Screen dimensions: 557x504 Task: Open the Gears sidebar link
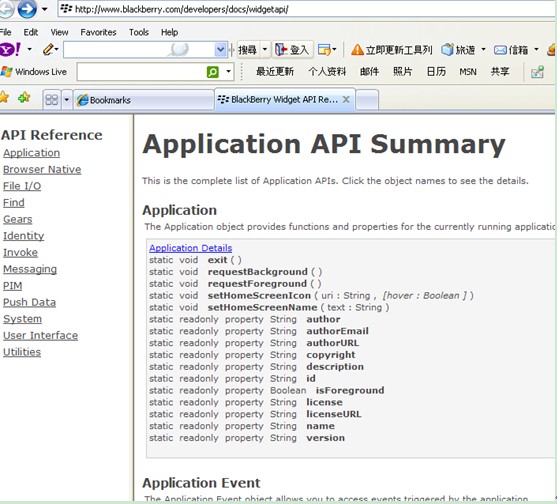pyautogui.click(x=18, y=220)
